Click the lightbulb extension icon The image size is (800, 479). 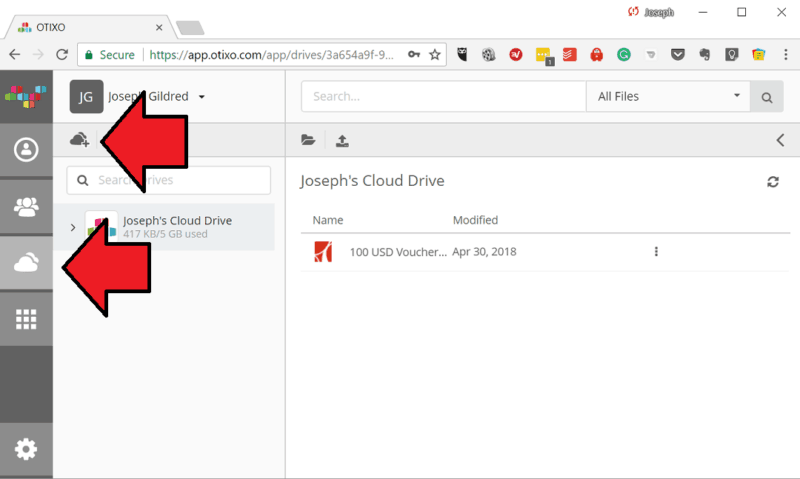[x=732, y=55]
